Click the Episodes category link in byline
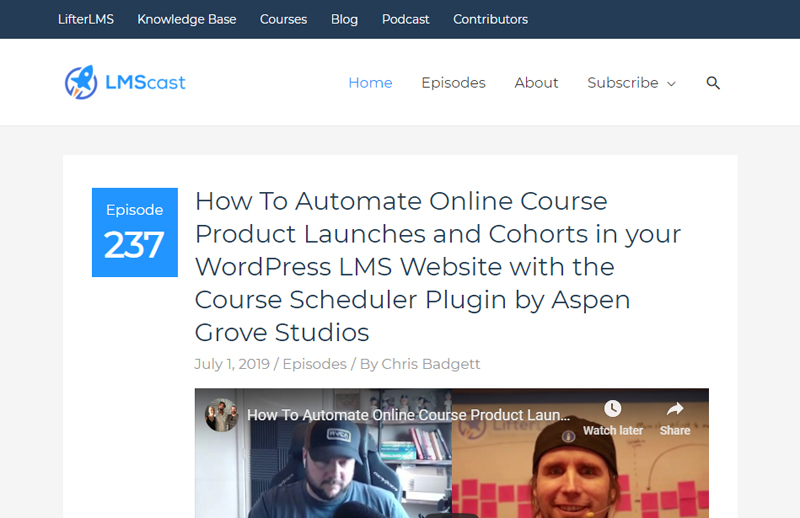Image resolution: width=800 pixels, height=518 pixels. (314, 364)
